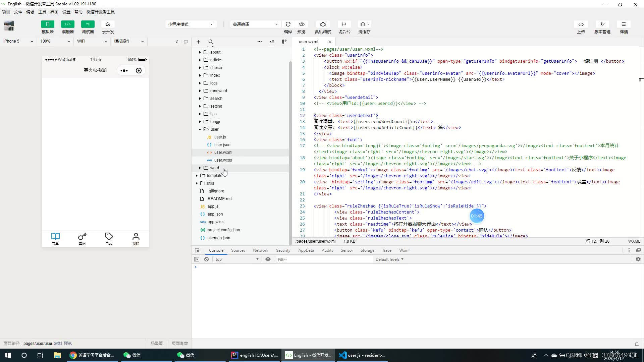Click the 场景值 status bar button
644x362 pixels.
[157, 344]
